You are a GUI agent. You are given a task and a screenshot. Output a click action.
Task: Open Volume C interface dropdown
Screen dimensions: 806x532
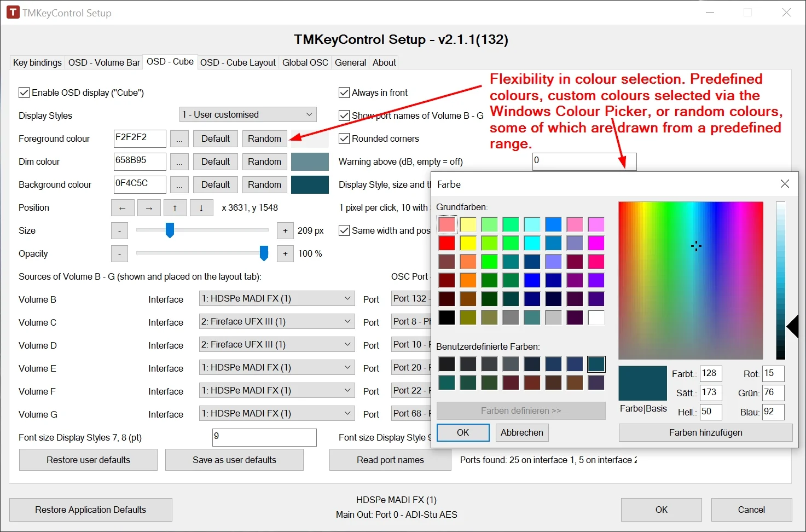(x=277, y=321)
